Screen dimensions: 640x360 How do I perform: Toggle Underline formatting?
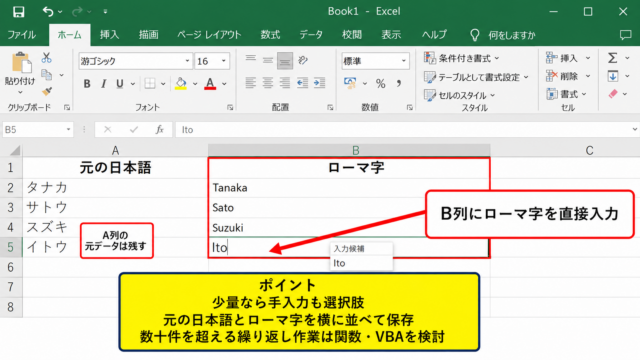click(x=120, y=84)
